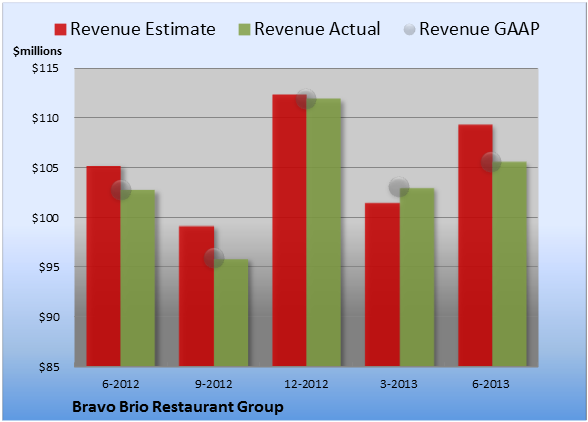The width and height of the screenshot is (588, 422).
Task: Select the green actual bar for 12-2012
Action: [324, 232]
